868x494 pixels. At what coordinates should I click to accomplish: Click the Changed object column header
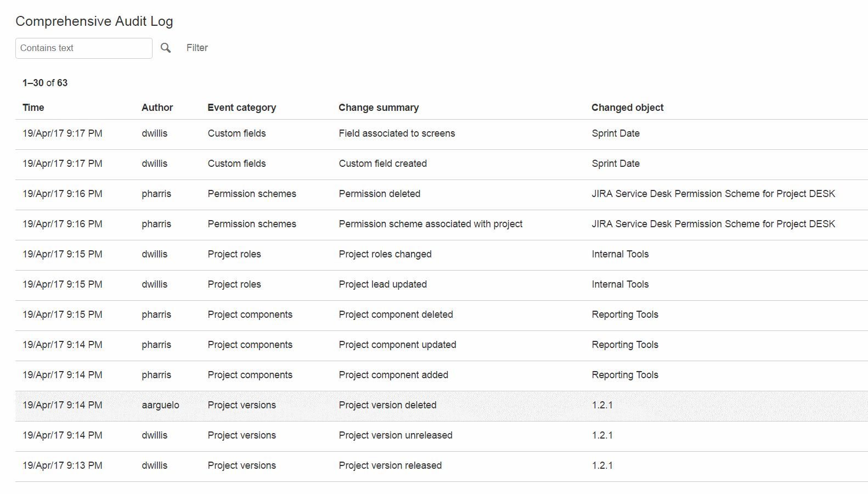(627, 108)
